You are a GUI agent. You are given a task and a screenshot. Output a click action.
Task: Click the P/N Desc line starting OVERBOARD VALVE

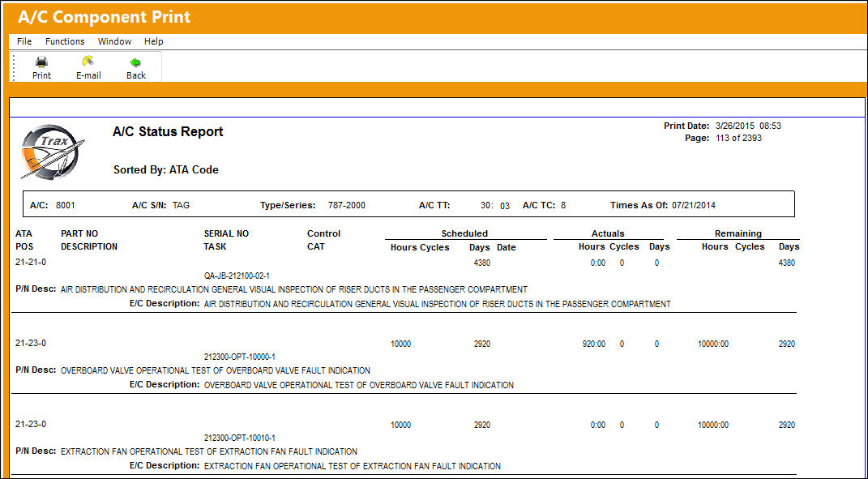pos(215,370)
